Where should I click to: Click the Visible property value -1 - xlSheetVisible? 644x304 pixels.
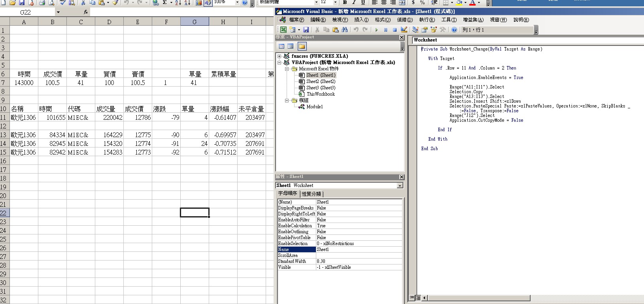click(359, 267)
